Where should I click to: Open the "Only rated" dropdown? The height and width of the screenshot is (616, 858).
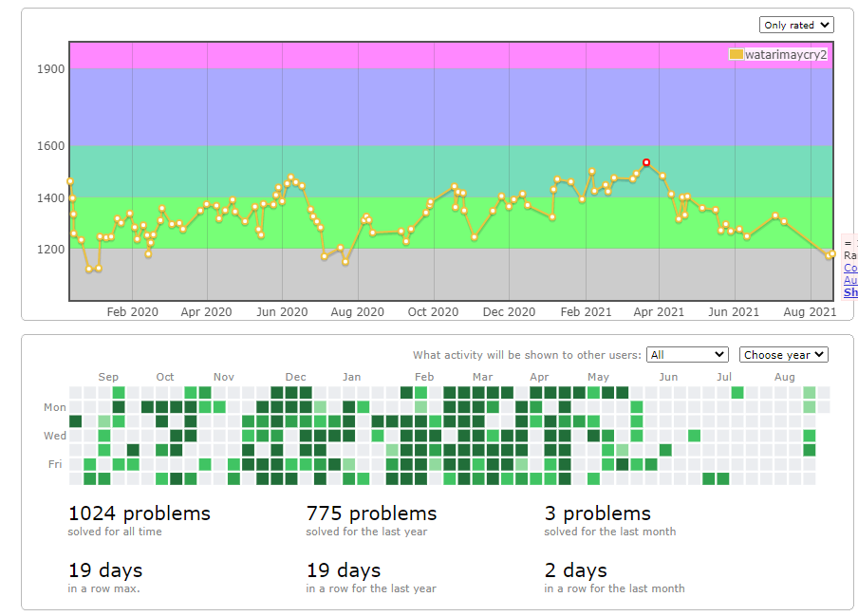pos(796,26)
